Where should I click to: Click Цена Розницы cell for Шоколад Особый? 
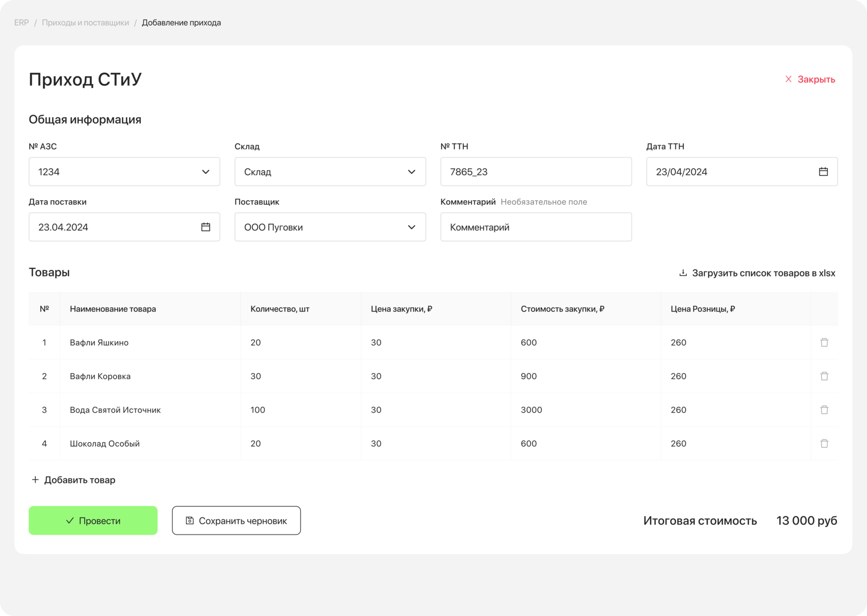(735, 443)
